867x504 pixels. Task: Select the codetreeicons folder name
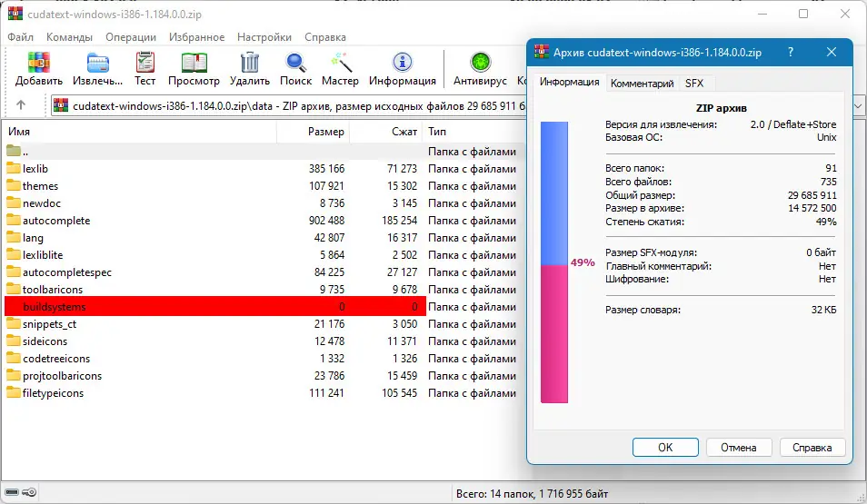click(x=55, y=358)
